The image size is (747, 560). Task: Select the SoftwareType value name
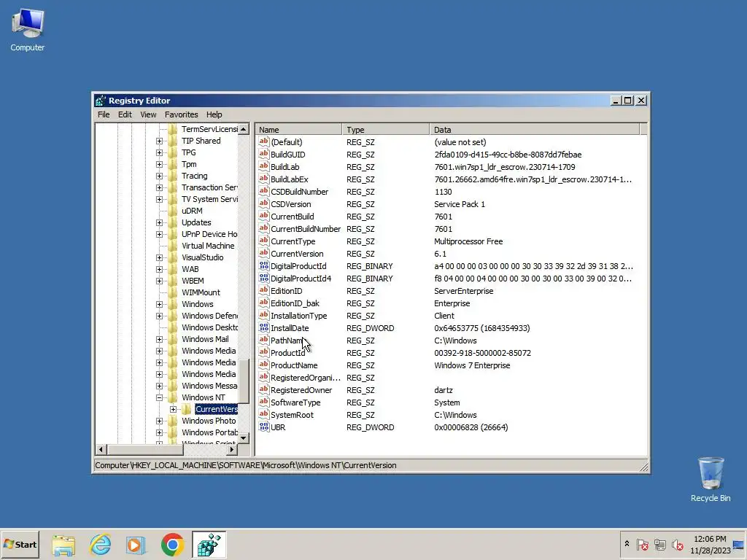[295, 402]
